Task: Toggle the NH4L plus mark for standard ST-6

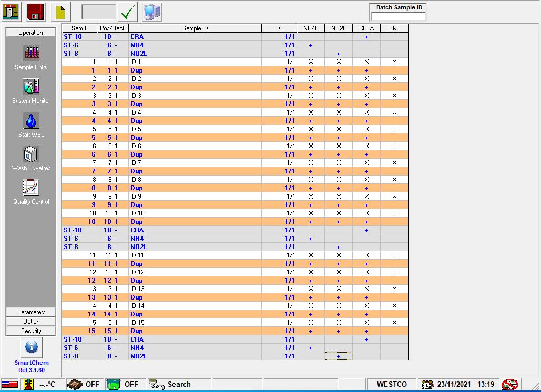Action: 311,45
